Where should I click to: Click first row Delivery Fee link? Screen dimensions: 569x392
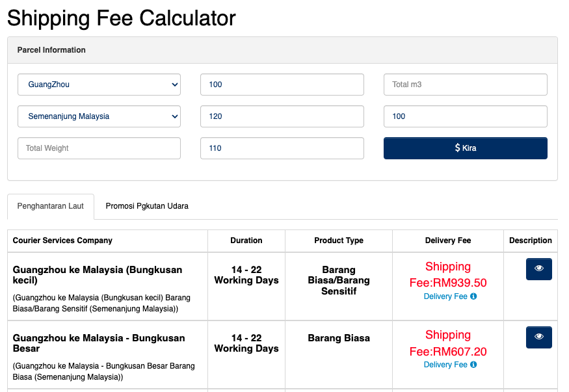445,296
